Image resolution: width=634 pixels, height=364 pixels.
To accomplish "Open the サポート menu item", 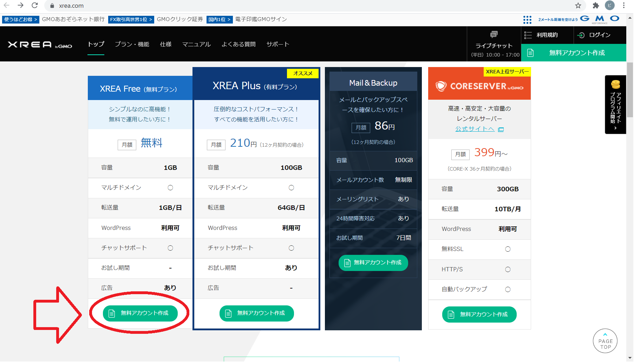I will (278, 44).
